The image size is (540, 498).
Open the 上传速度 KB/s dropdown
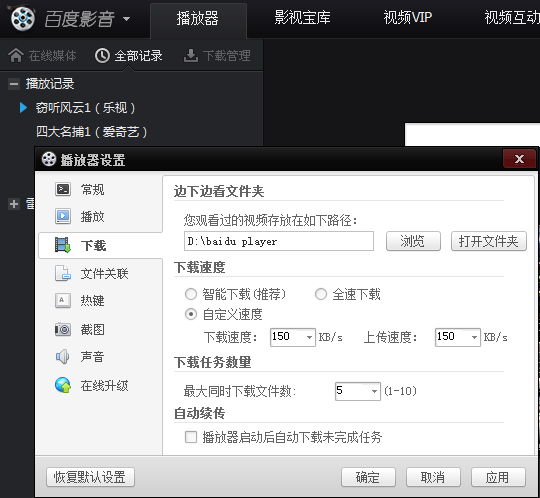tap(458, 337)
